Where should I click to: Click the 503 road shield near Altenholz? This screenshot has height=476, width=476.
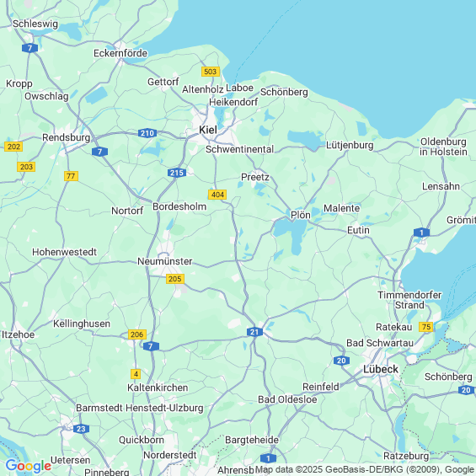point(211,72)
